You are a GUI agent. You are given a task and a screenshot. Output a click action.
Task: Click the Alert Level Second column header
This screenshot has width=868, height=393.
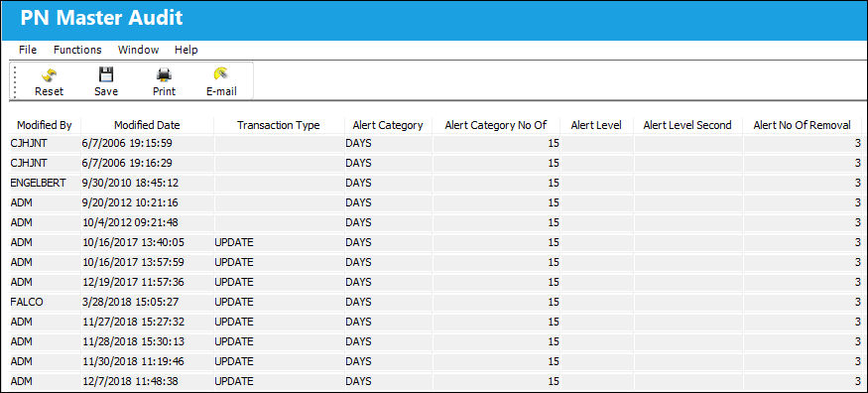point(687,125)
